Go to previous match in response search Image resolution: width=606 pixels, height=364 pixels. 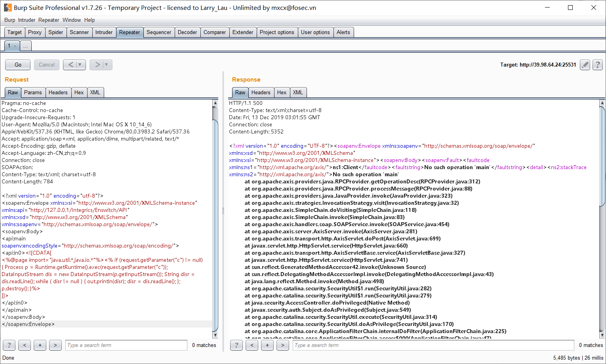pyautogui.click(x=252, y=345)
